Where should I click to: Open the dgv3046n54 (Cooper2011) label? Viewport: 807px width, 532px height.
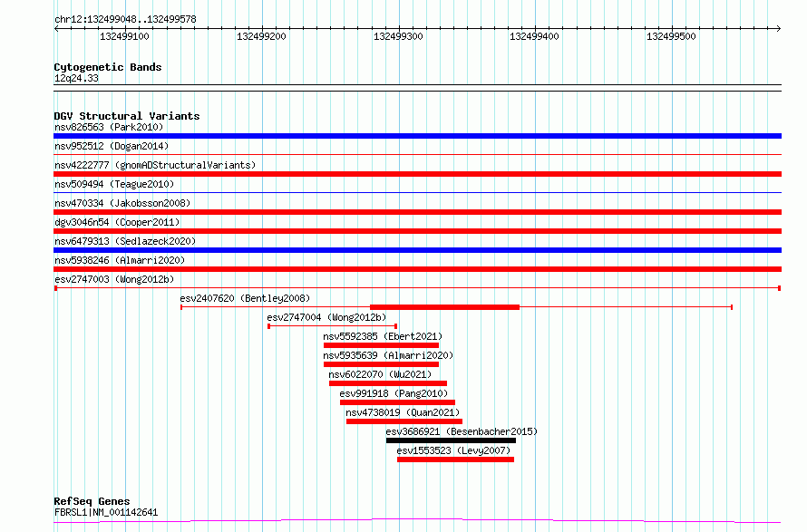(117, 222)
